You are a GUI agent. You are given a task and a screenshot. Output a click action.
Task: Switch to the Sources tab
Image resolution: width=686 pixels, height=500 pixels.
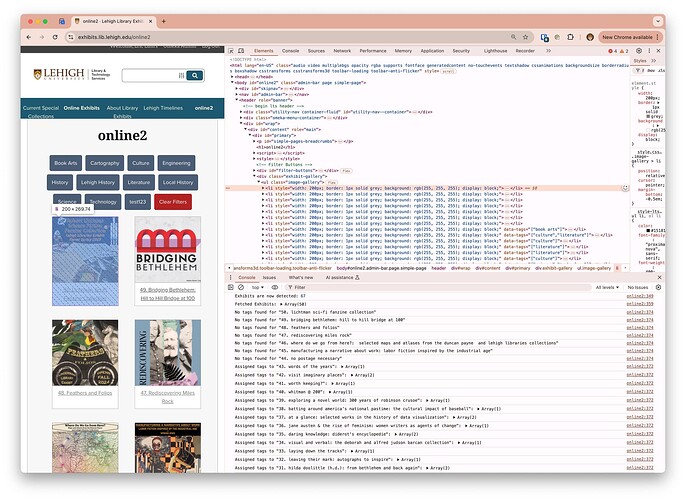click(316, 51)
